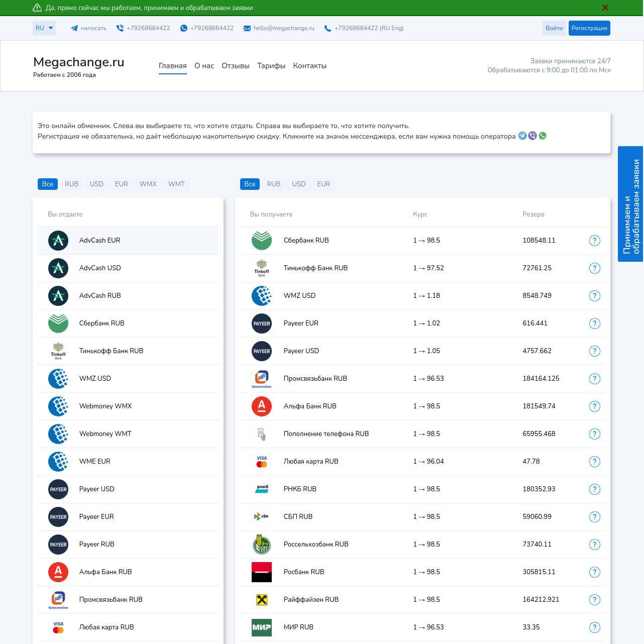Choose Payeer USD in the give list
The width and height of the screenshot is (644, 644).
[x=128, y=489]
